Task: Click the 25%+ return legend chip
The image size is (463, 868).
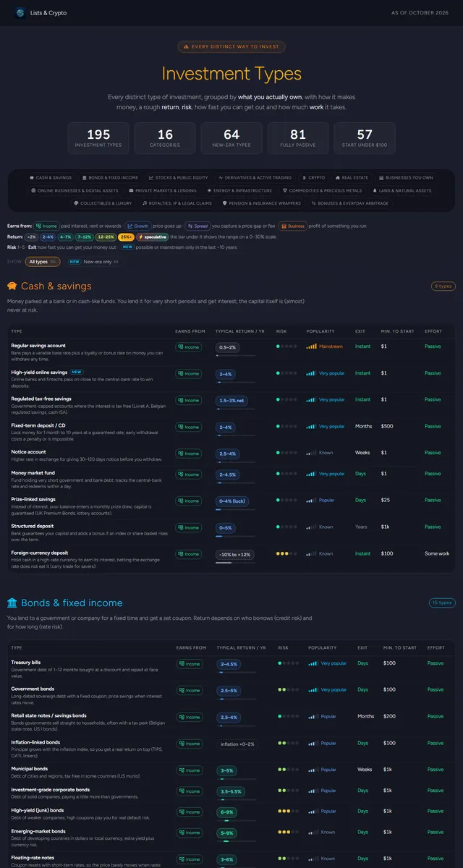Action: click(126, 237)
